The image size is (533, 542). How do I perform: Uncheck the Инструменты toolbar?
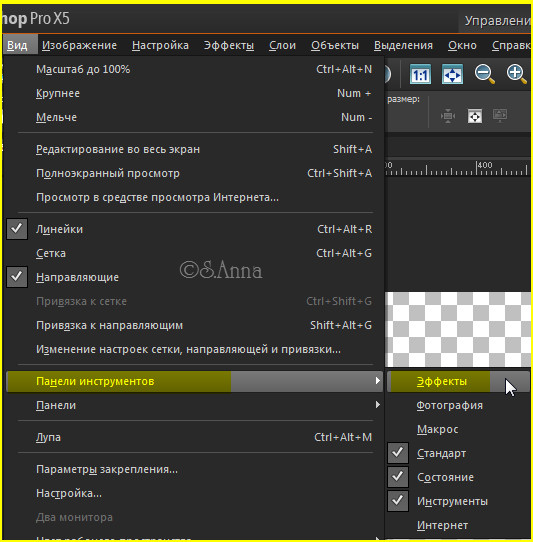pyautogui.click(x=398, y=501)
